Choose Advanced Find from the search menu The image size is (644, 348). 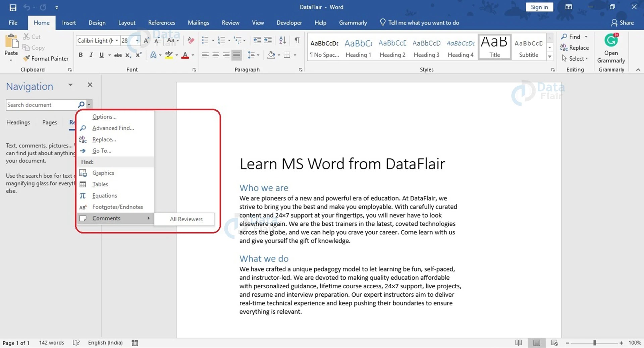click(113, 128)
